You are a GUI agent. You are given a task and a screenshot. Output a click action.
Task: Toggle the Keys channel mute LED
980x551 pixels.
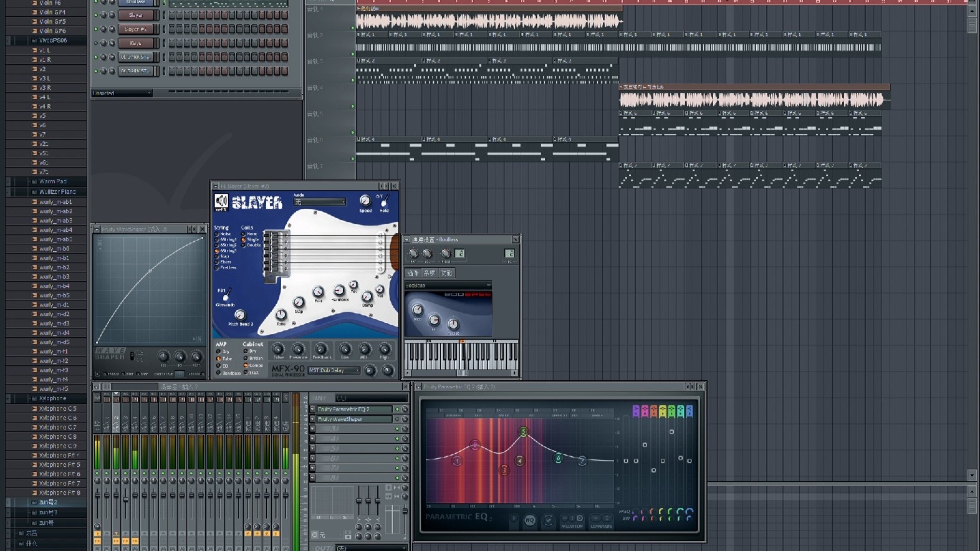point(96,43)
